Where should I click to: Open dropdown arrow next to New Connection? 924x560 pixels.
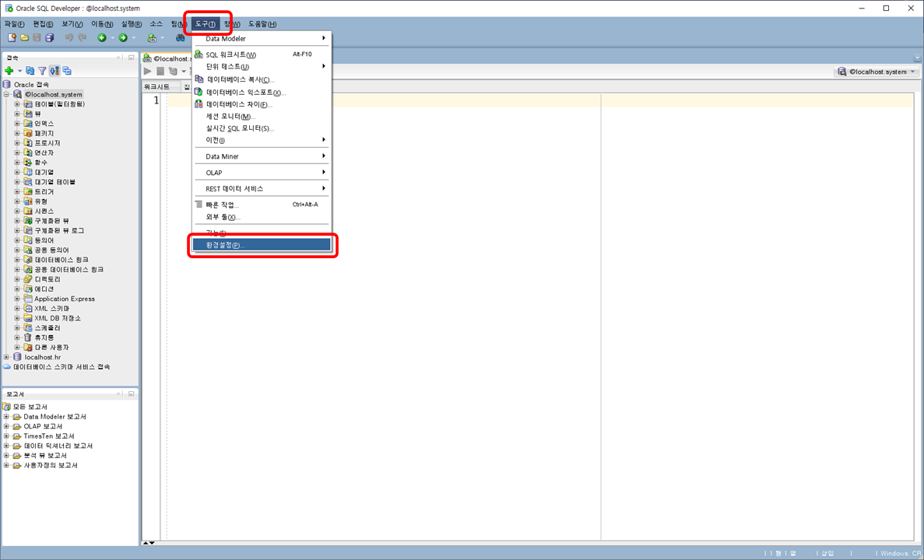pos(19,72)
